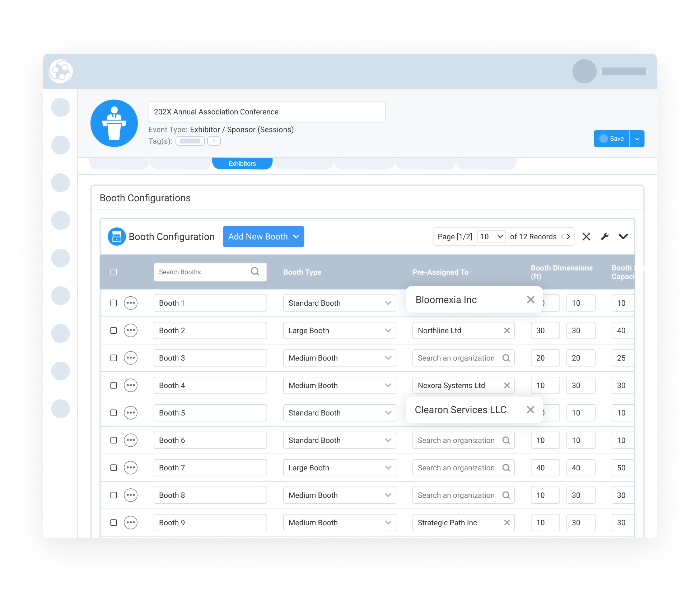
Task: Click the search magnifier in Search Booths
Action: [255, 272]
